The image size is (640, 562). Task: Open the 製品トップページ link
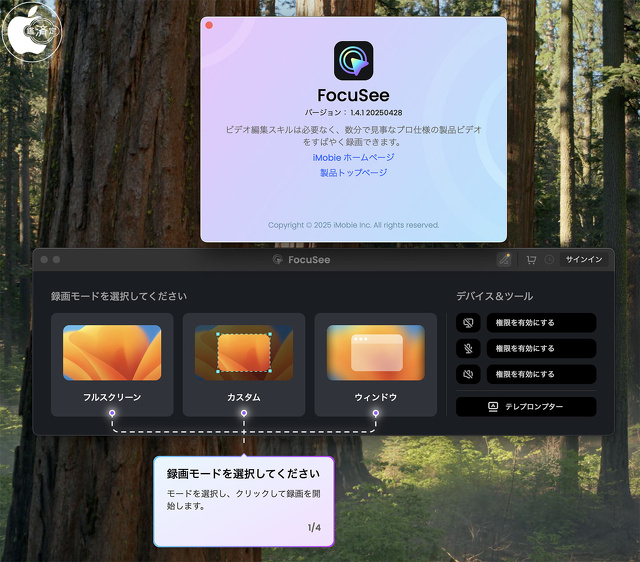tap(353, 173)
